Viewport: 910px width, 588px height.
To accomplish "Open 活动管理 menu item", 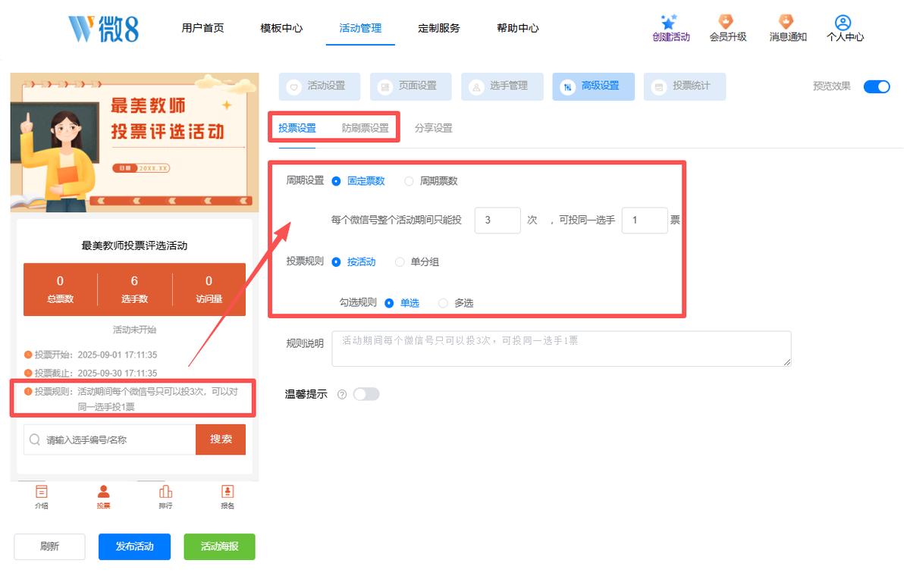I will point(360,28).
